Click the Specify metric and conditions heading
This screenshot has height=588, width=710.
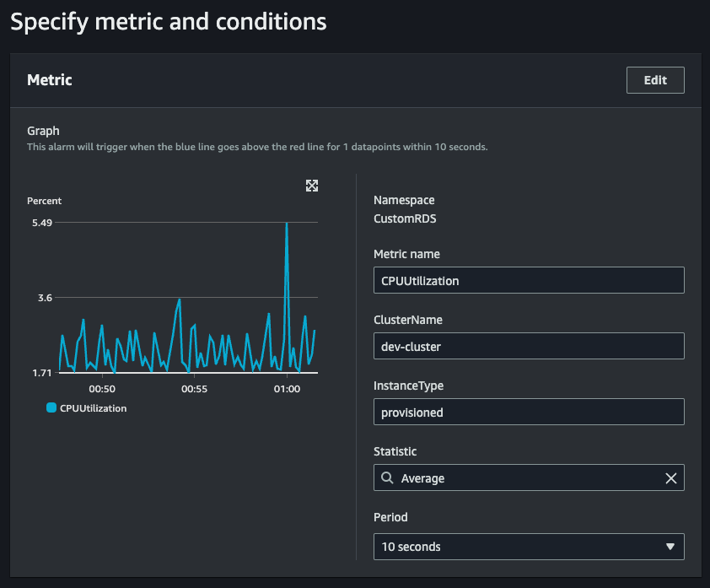tap(169, 22)
